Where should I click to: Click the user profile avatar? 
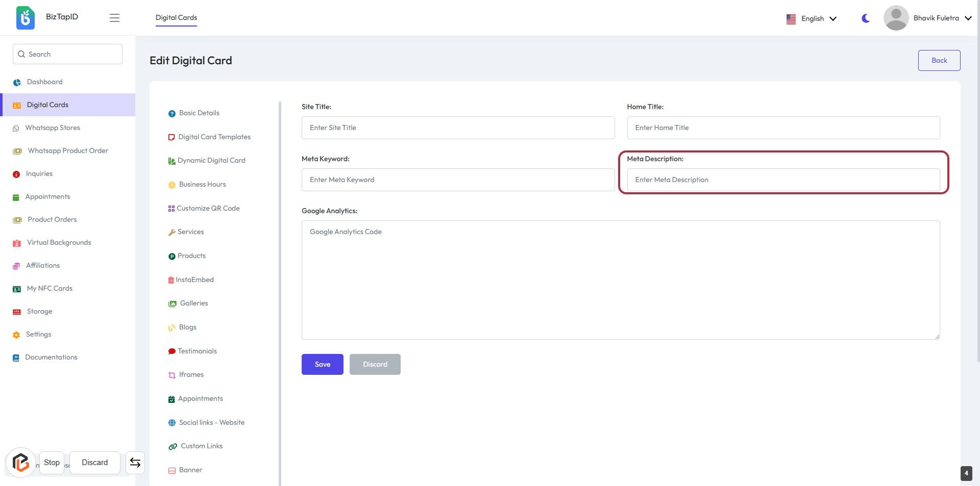click(896, 18)
